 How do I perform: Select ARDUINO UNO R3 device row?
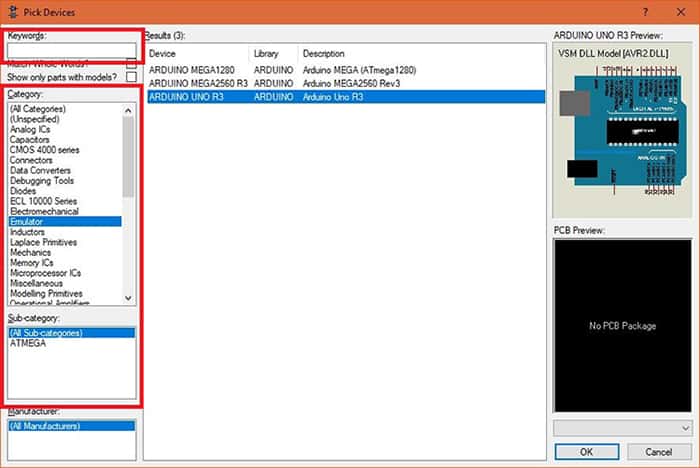(x=346, y=97)
